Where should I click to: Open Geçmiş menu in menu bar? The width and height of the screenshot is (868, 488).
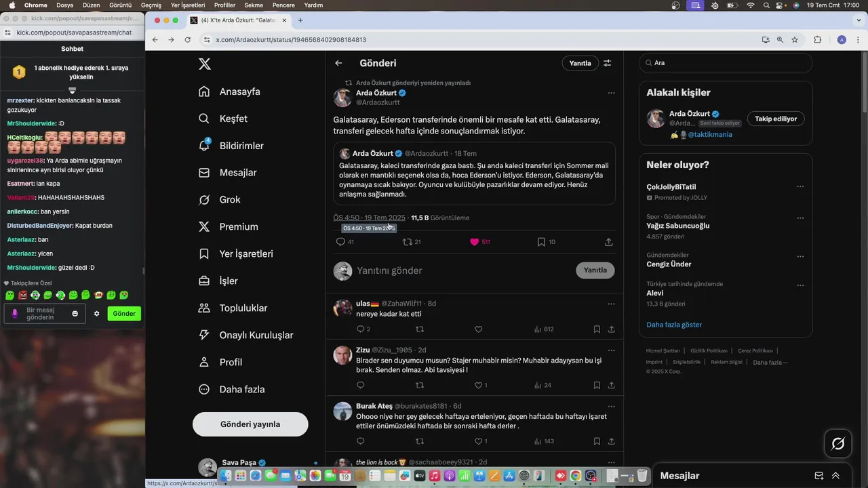point(151,5)
